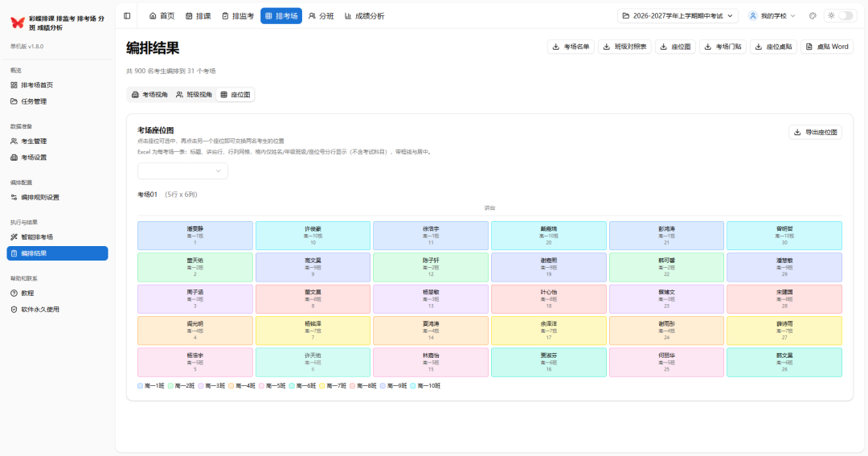Open 软件永久使用 shield item

[58, 309]
